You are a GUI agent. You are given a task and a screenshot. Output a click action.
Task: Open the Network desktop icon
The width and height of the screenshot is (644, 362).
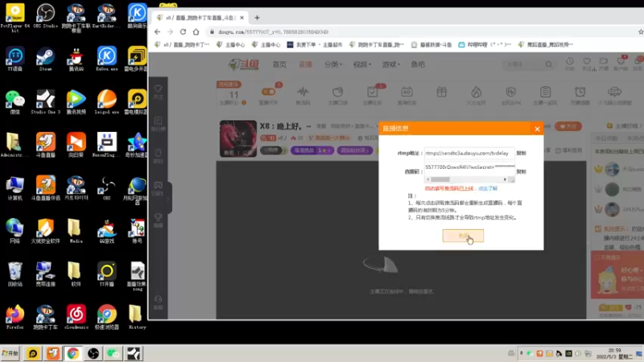pyautogui.click(x=14, y=231)
